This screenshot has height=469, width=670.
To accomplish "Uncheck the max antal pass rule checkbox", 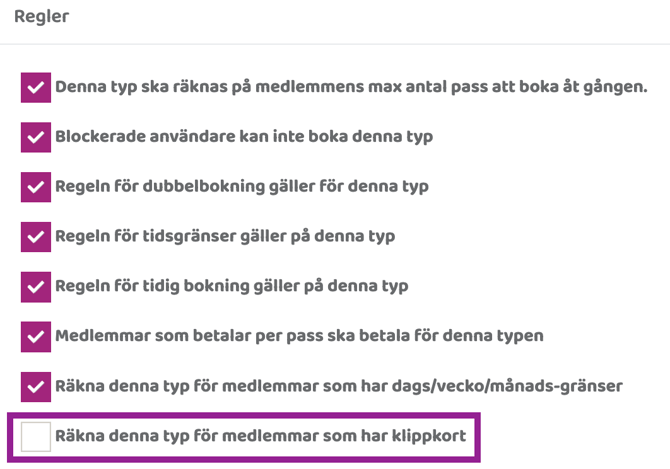I will (36, 87).
